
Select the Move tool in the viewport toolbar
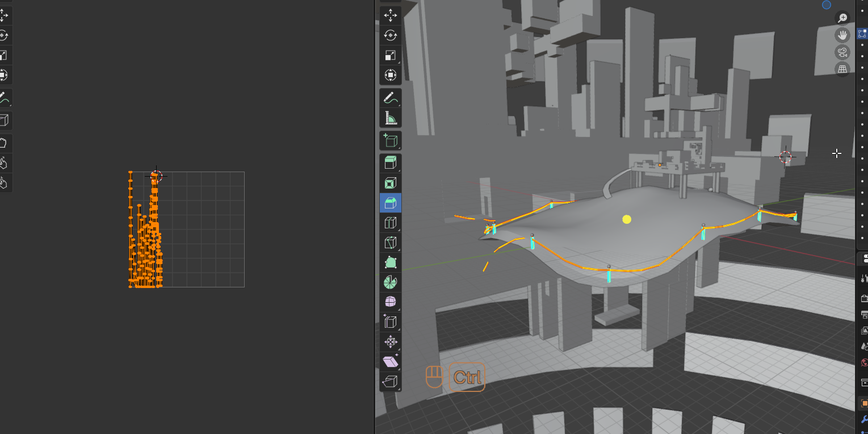click(391, 16)
